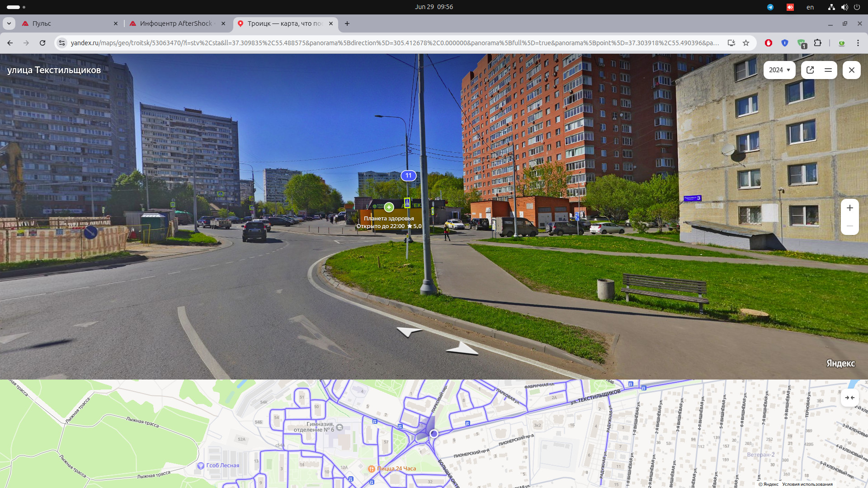
Task: Reload the Yandex Maps page
Action: pyautogui.click(x=42, y=43)
